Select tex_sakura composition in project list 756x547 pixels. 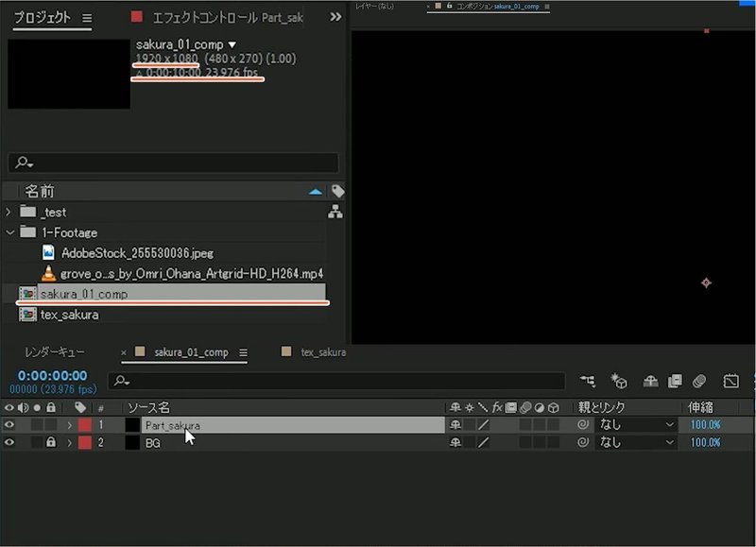69,315
